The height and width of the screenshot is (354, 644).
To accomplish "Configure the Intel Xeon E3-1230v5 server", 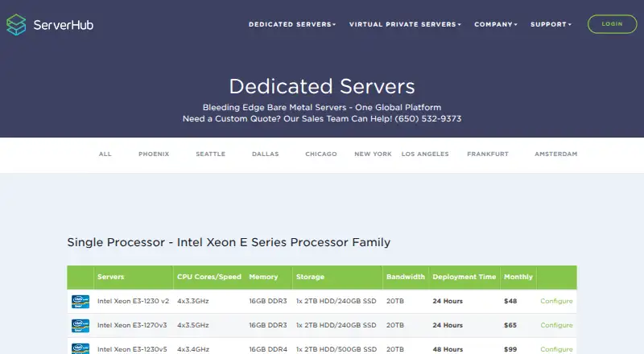I will [x=556, y=349].
